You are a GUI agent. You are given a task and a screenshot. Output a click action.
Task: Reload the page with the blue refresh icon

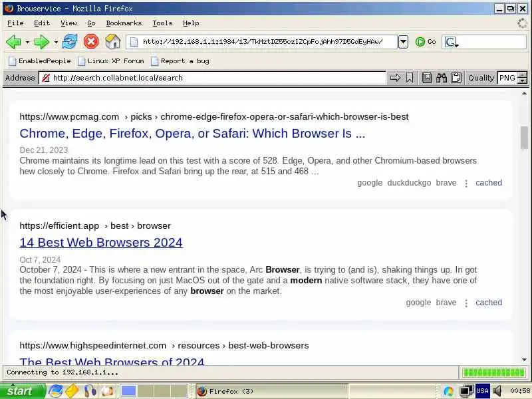pyautogui.click(x=70, y=41)
